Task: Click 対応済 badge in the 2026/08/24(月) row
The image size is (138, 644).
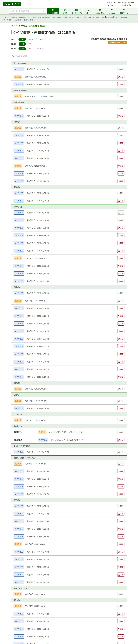Action: pos(121,614)
